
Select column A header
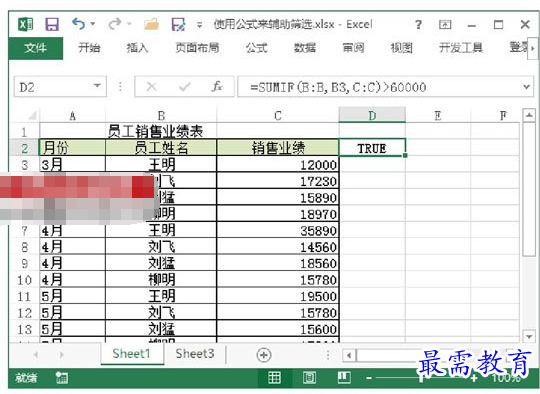[x=72, y=116]
